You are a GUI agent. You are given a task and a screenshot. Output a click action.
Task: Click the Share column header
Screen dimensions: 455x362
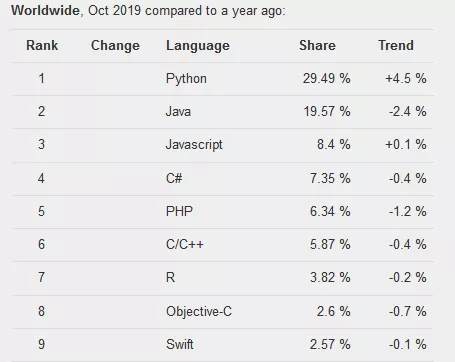pyautogui.click(x=317, y=45)
